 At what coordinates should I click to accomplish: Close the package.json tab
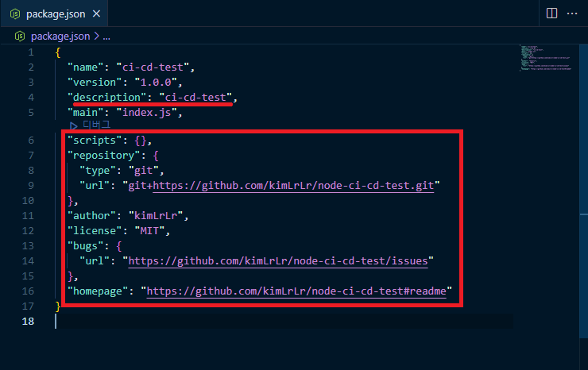click(96, 13)
